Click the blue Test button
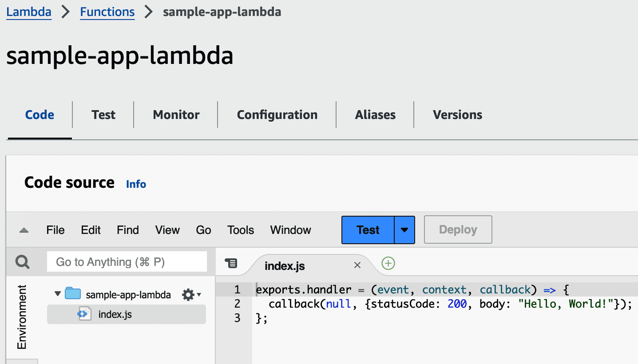Screen dimensions: 638x364 (368, 230)
